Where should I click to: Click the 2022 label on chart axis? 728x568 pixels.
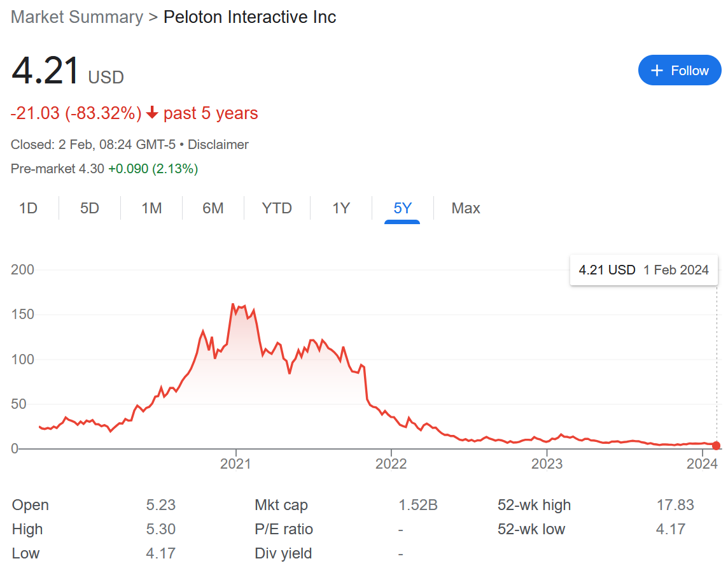[x=391, y=464]
